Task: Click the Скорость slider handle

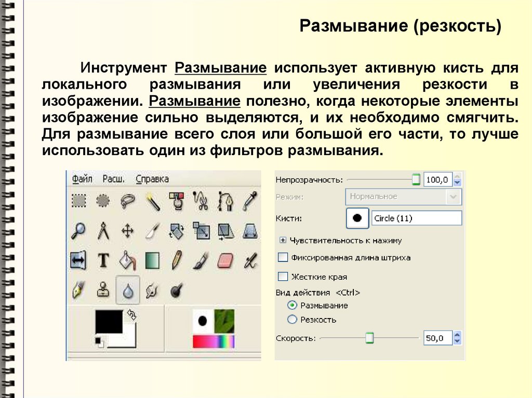Action: 369,338
